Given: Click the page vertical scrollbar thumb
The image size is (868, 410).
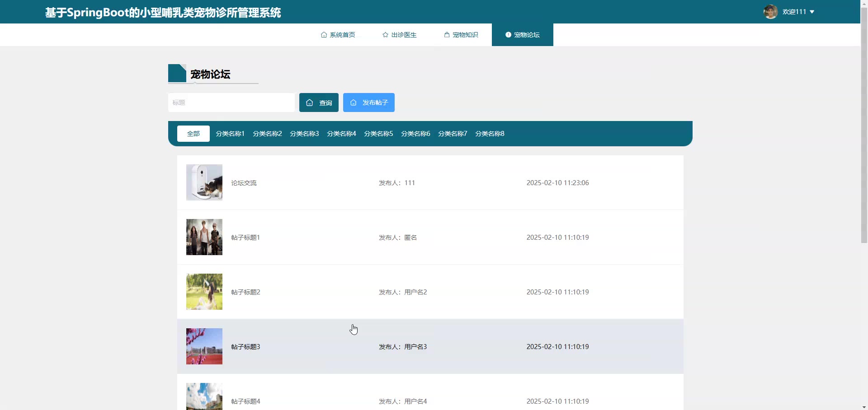Looking at the screenshot, I should pyautogui.click(x=864, y=126).
